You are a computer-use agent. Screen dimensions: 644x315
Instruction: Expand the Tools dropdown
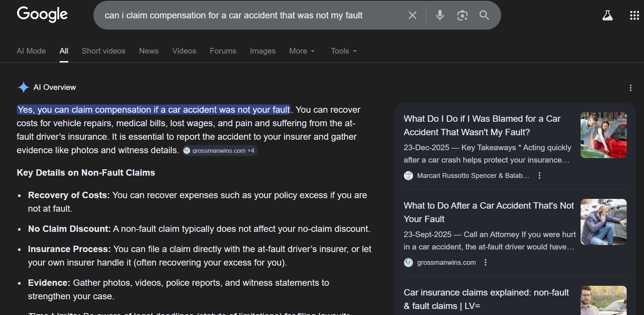coord(344,51)
